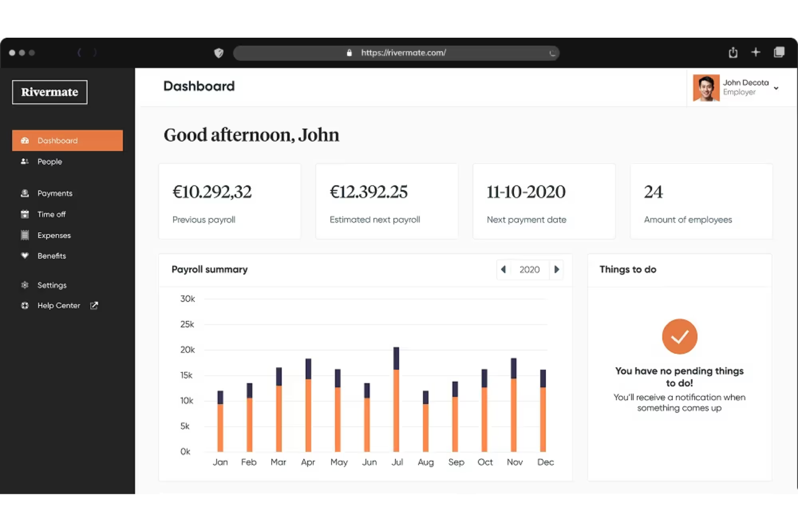Click the Settings gear icon
This screenshot has height=532, width=798.
(x=25, y=285)
